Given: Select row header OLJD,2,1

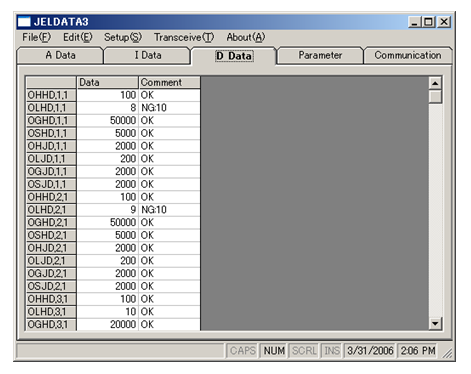Looking at the screenshot, I should pyautogui.click(x=51, y=261).
